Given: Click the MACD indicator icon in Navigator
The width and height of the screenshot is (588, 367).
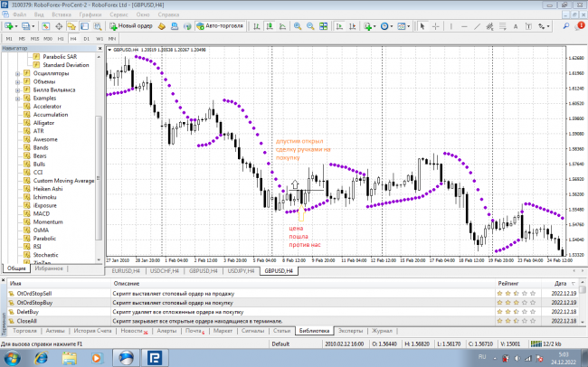Looking at the screenshot, I should coord(27,213).
